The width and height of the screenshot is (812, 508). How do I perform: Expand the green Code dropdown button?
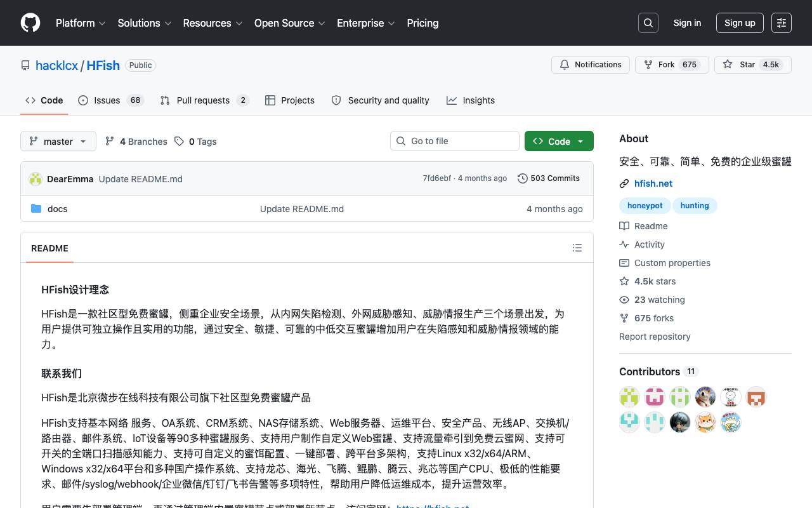coord(559,141)
